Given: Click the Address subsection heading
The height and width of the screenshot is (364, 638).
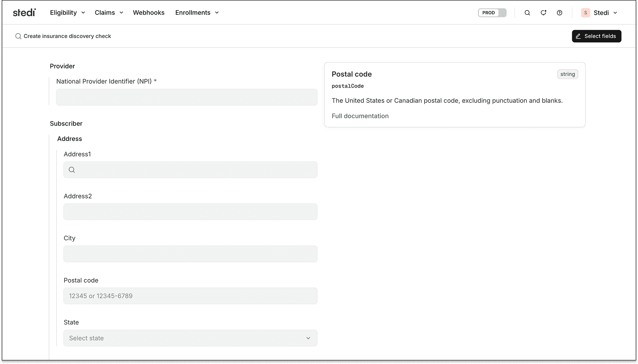Looking at the screenshot, I should (x=70, y=139).
